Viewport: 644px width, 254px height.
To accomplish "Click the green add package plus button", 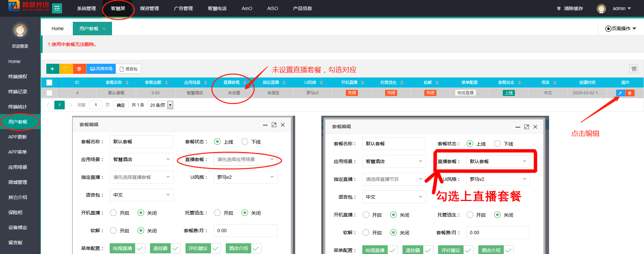I will click(52, 69).
